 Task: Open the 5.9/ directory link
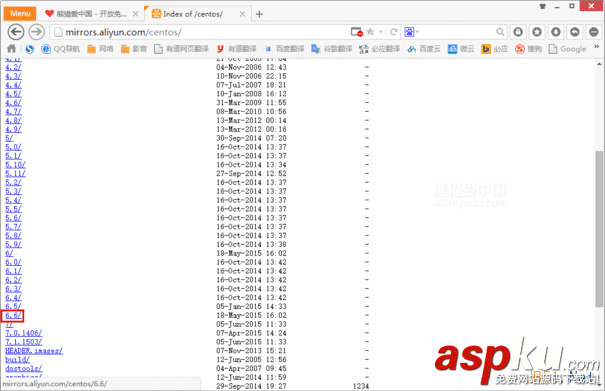pyautogui.click(x=13, y=244)
